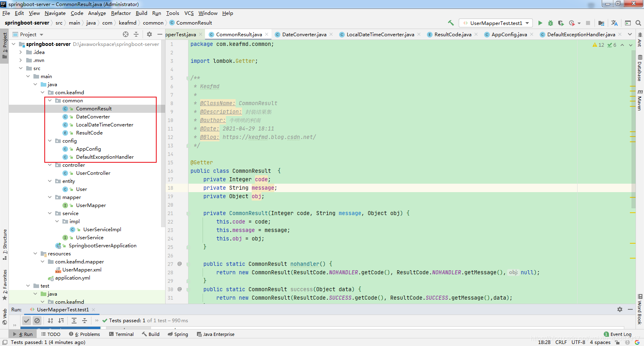Click the locate-in-project-tree target icon
Viewport: 644px width, 346px height.
(126, 34)
